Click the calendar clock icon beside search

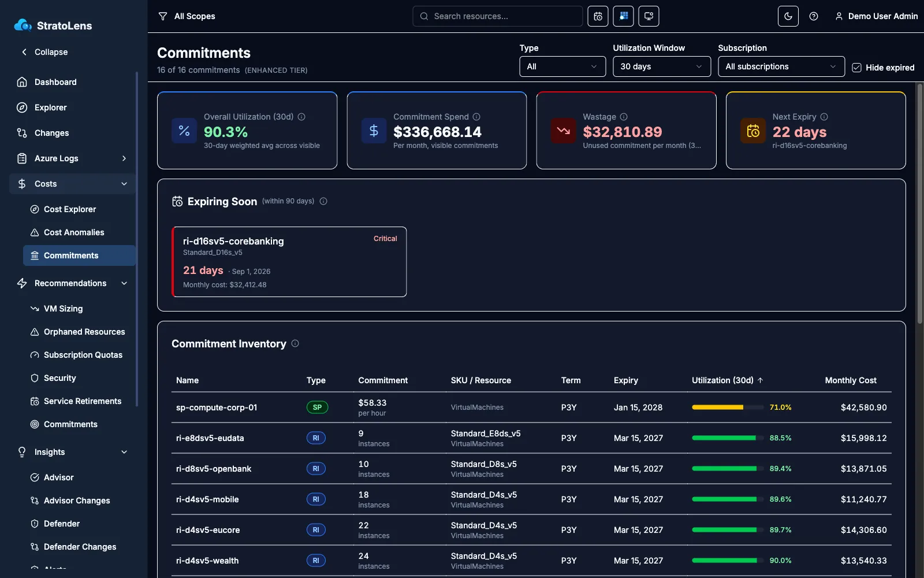point(598,16)
